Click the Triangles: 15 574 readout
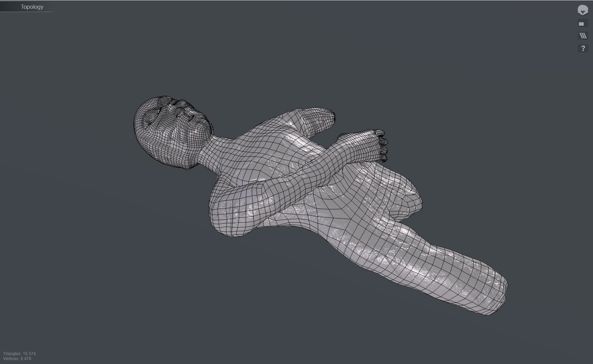The height and width of the screenshot is (364, 593). click(19, 353)
